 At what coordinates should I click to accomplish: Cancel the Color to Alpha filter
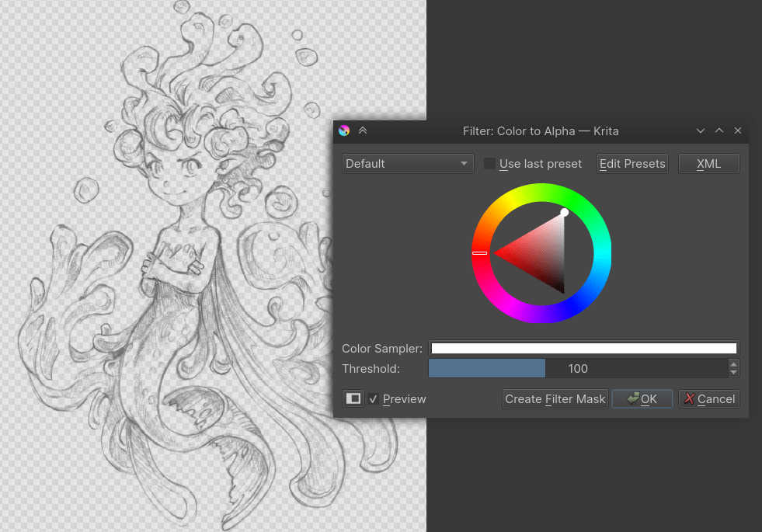tap(708, 398)
